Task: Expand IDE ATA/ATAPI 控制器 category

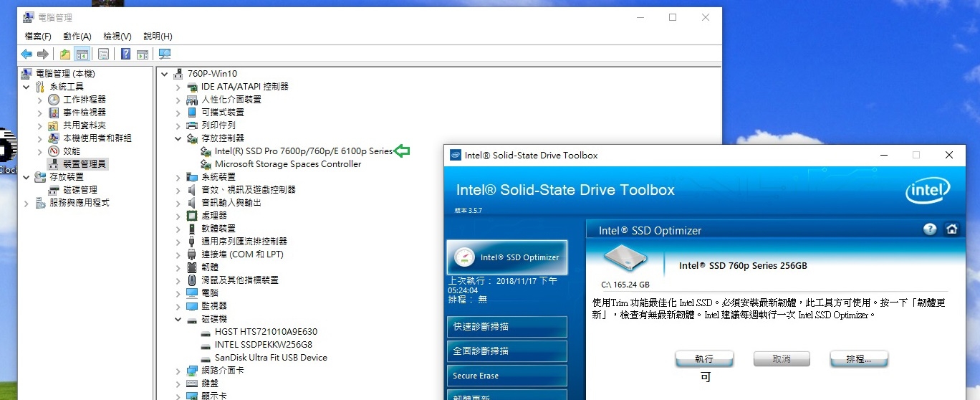Action: pyautogui.click(x=178, y=87)
